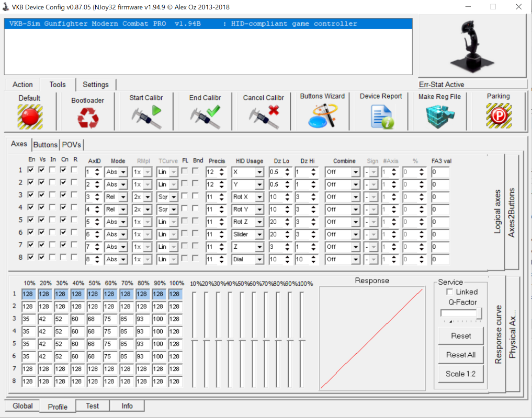
Task: Open the Info tab
Action: pos(127,406)
